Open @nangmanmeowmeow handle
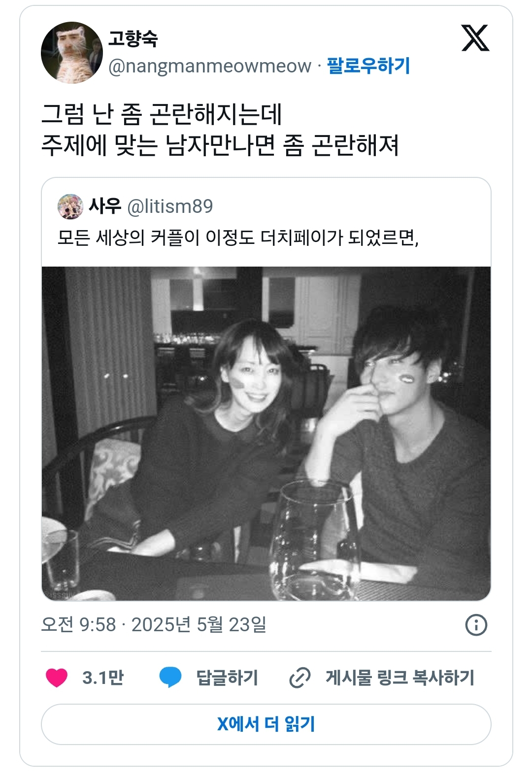This screenshot has height=783, width=532. click(x=210, y=66)
